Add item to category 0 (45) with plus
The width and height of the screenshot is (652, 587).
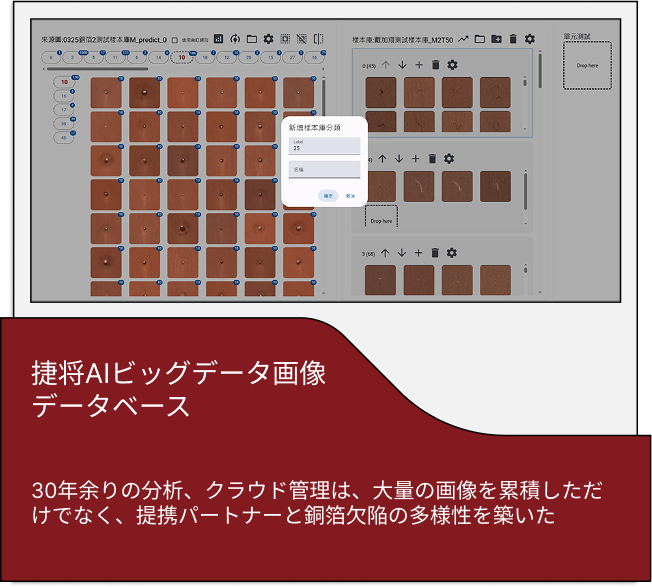(x=418, y=65)
